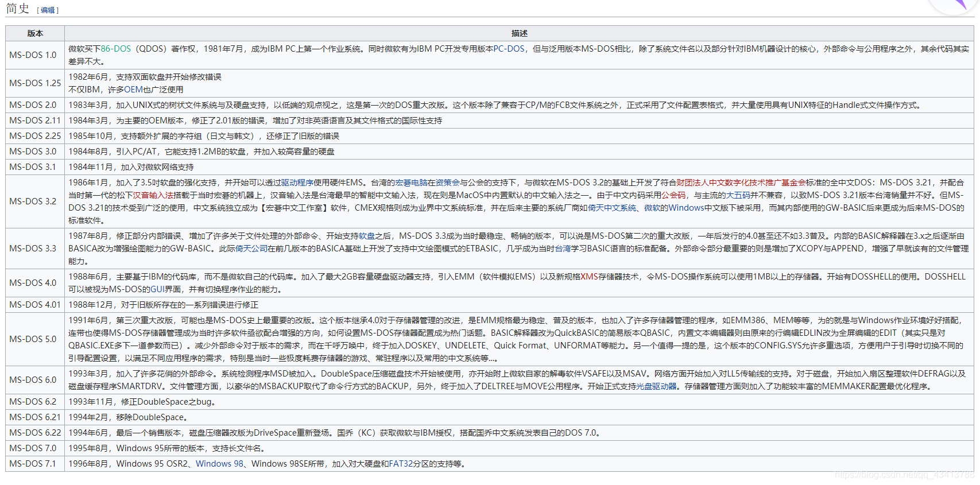This screenshot has height=485, width=980.
Task: Select the MS-DOS 3.2 version cell
Action: point(35,201)
